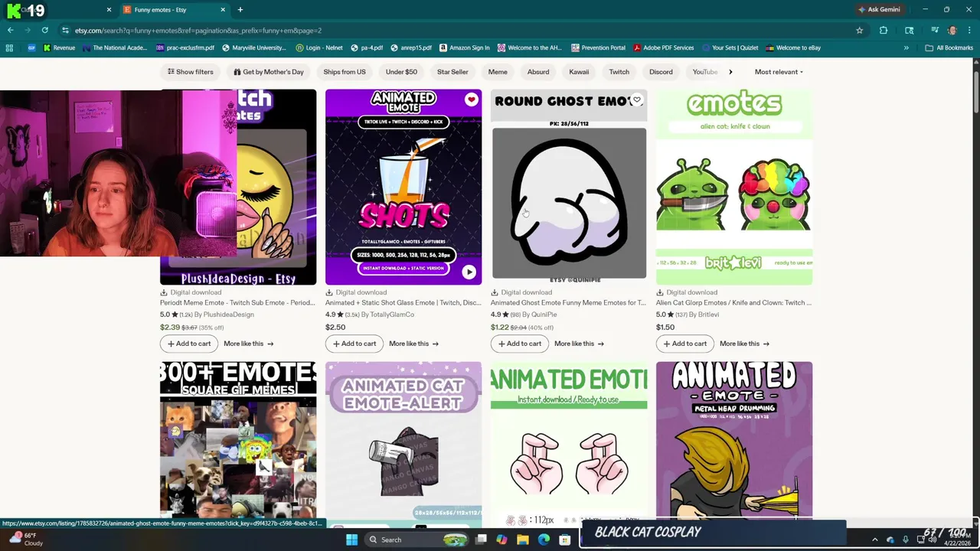Screen dimensions: 980x551
Task: Apply the Kawaii filter chip
Action: [579, 72]
